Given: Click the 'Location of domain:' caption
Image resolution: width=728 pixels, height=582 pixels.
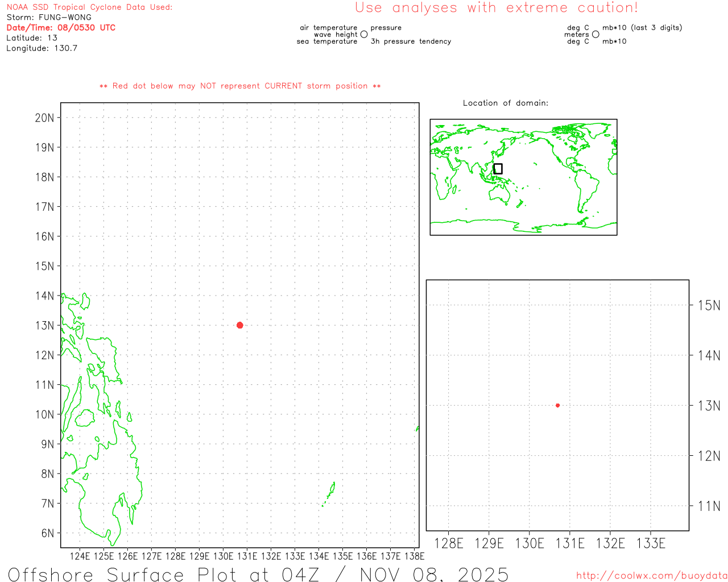Looking at the screenshot, I should pyautogui.click(x=505, y=103).
